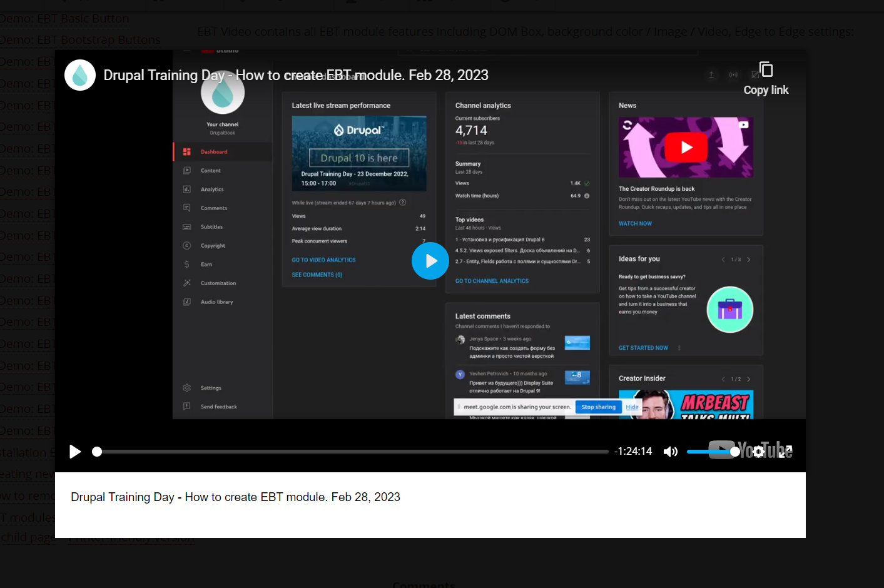
Task: Click the video caption text in the white bar
Action: pos(235,497)
